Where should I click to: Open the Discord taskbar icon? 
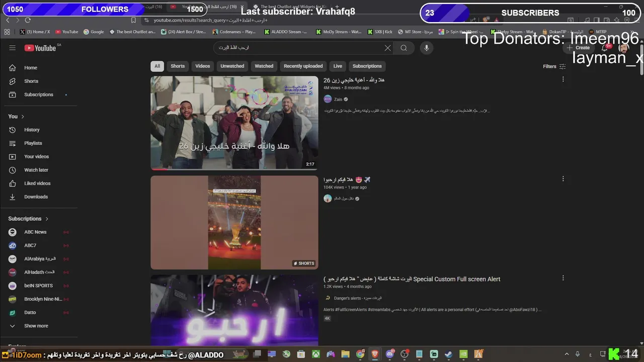(390, 354)
